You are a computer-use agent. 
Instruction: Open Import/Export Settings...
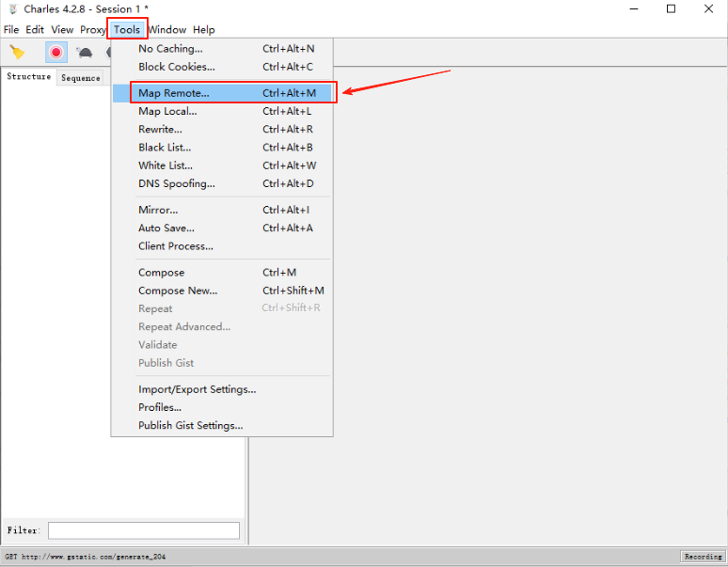[x=222, y=390]
